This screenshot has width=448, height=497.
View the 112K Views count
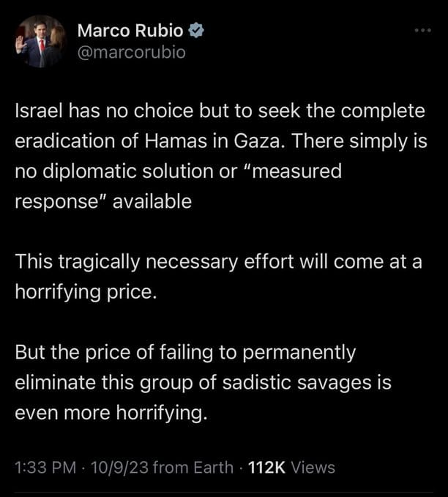[x=291, y=467]
